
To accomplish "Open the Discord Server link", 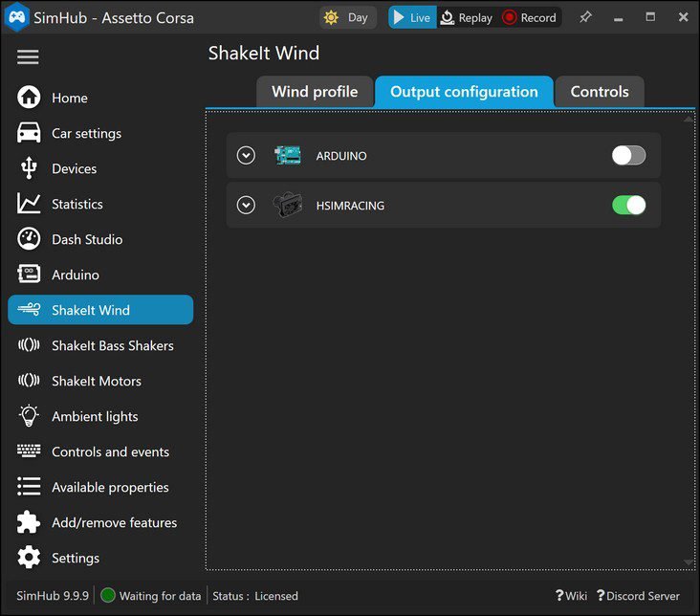I will pos(638,596).
